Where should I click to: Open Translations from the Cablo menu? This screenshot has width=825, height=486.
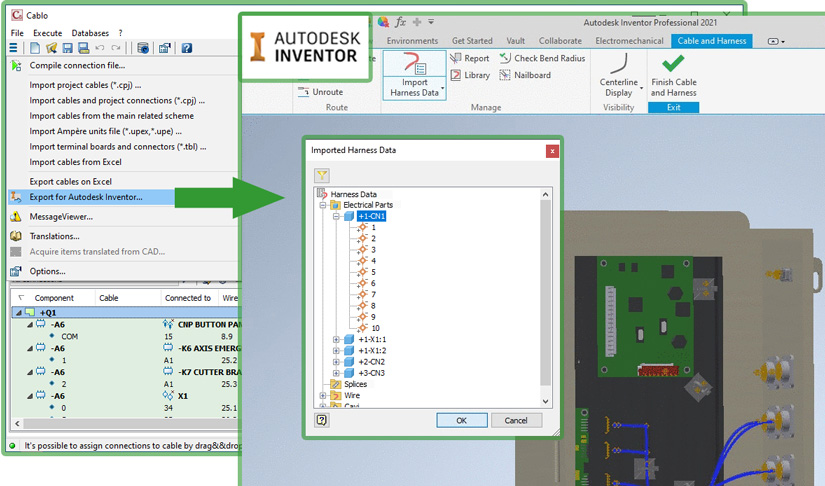click(x=54, y=236)
